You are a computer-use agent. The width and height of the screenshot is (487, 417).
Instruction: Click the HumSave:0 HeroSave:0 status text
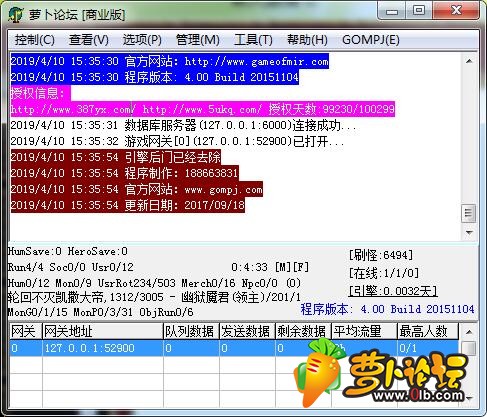click(68, 251)
